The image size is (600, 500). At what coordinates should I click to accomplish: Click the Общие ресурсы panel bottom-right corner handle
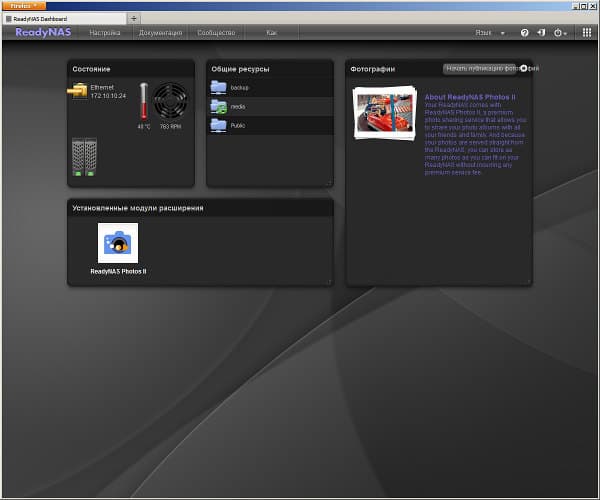pos(329,183)
